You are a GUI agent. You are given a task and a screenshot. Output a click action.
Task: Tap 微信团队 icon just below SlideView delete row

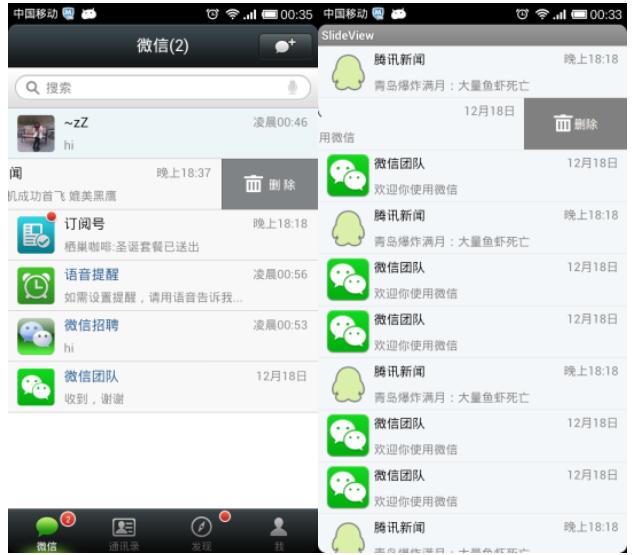tap(348, 176)
